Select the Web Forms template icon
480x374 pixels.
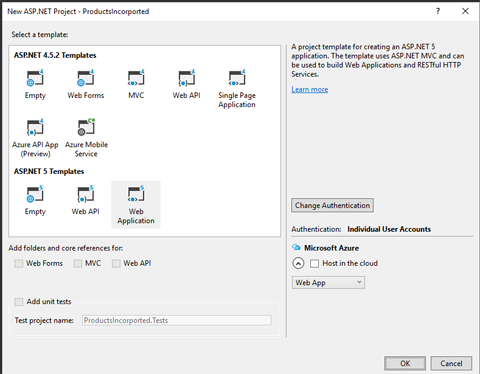86,78
